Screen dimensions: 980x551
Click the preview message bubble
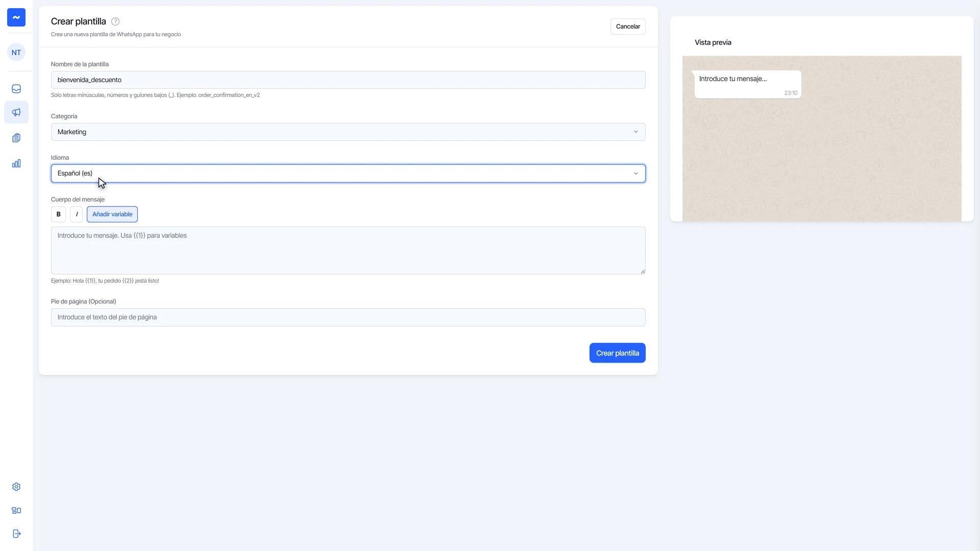[748, 85]
